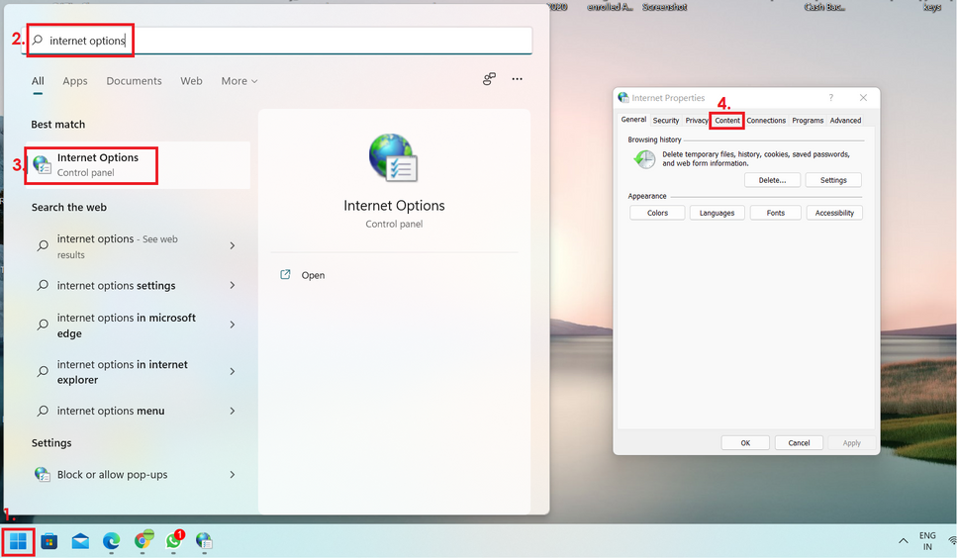Click Apply in Internet Properties
The image size is (958, 560).
tap(852, 442)
